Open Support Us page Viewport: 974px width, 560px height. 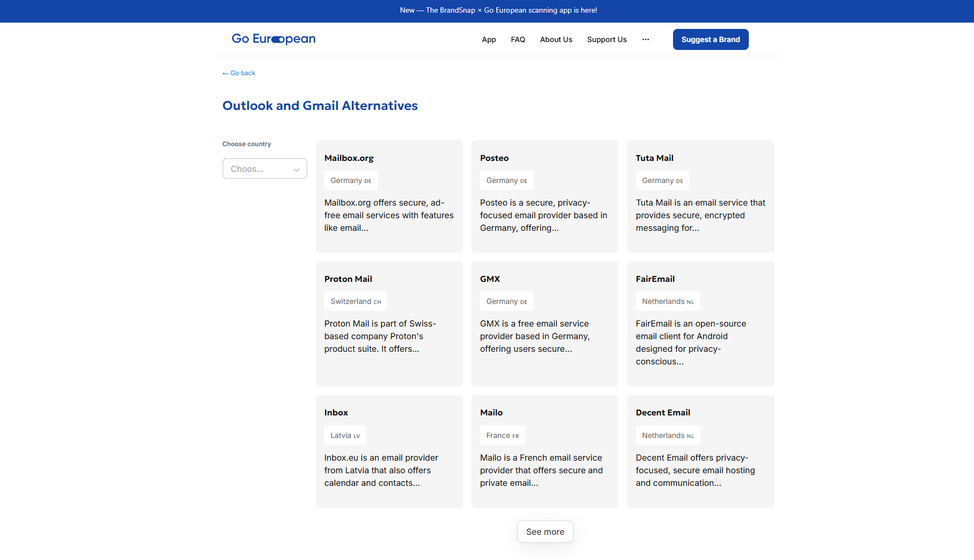click(607, 39)
